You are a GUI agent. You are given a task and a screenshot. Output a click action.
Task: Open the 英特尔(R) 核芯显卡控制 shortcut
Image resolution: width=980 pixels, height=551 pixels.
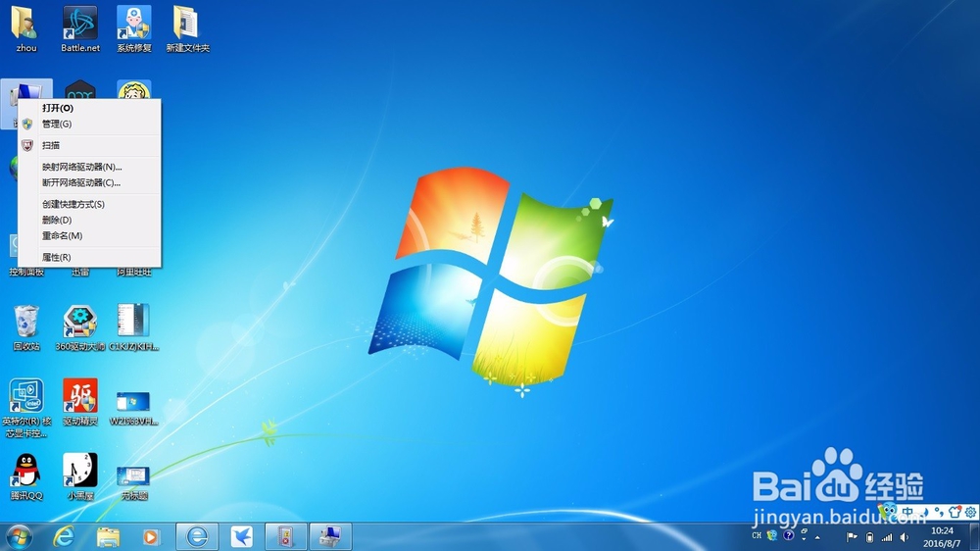coord(26,408)
